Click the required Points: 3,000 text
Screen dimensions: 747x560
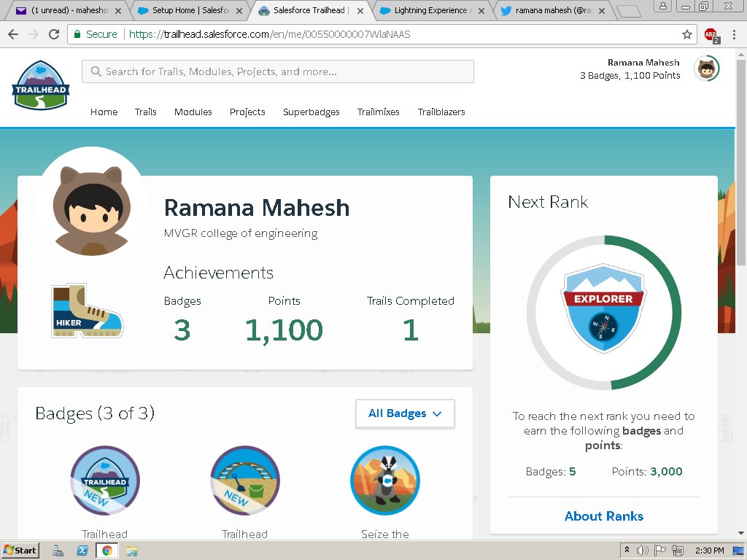click(647, 472)
